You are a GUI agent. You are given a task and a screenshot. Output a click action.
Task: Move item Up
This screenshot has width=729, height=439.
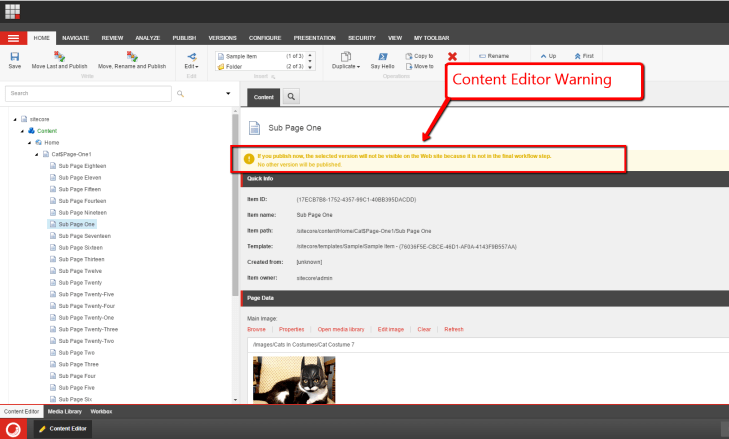548,56
